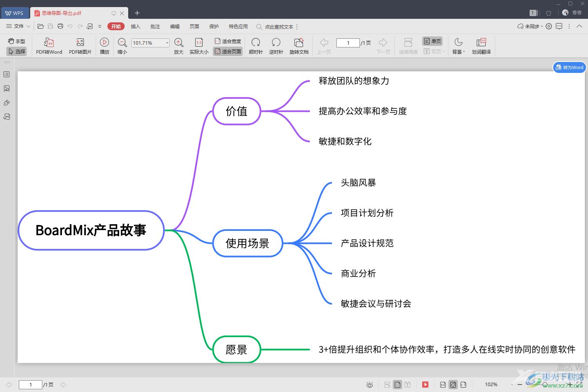This screenshot has height=392, width=588.
Task: Click the toolbar page number input field
Action: tap(348, 43)
